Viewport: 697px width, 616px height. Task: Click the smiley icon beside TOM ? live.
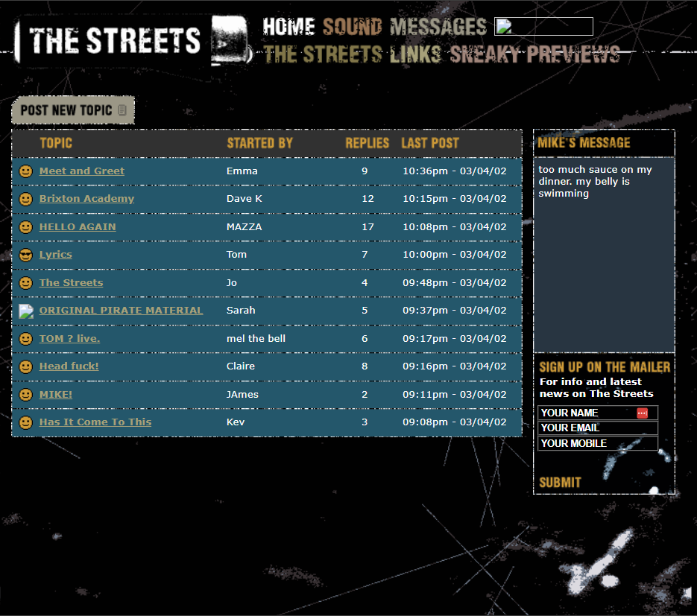pyautogui.click(x=26, y=339)
